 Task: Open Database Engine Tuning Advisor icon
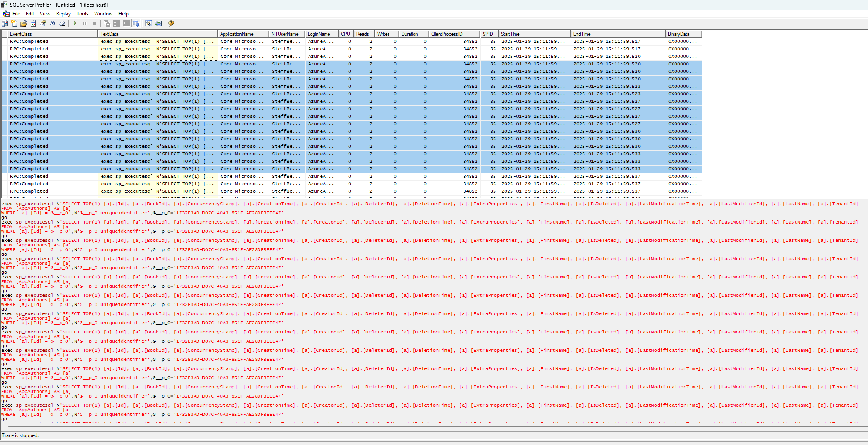click(x=149, y=23)
